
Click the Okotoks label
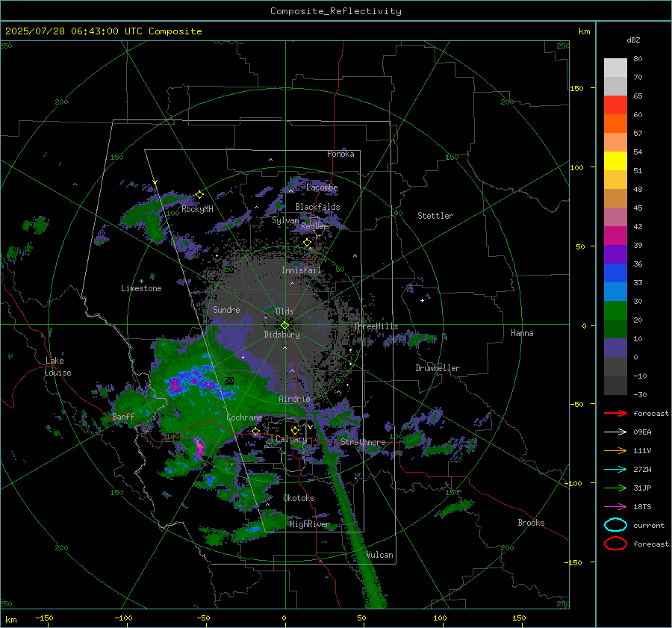tap(299, 498)
